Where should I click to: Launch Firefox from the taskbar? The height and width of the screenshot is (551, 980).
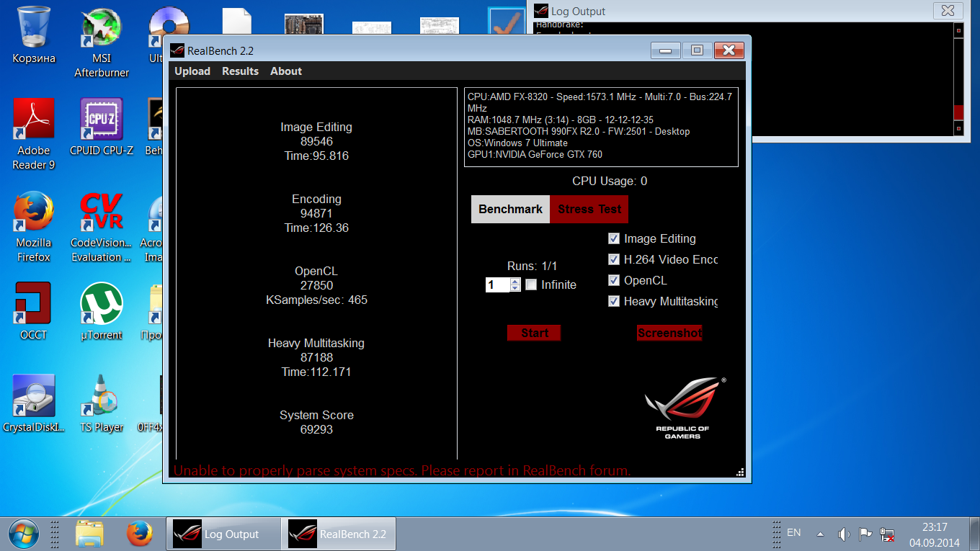[141, 534]
